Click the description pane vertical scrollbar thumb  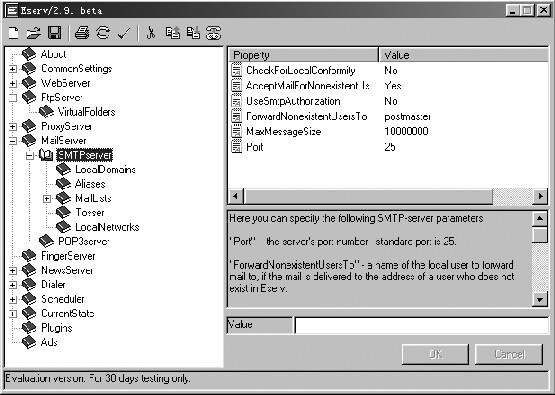tap(539, 235)
